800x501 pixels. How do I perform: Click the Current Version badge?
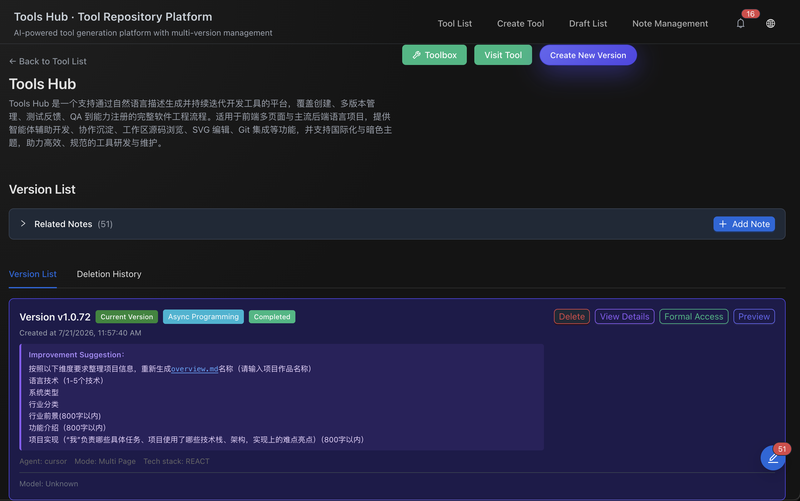click(127, 317)
